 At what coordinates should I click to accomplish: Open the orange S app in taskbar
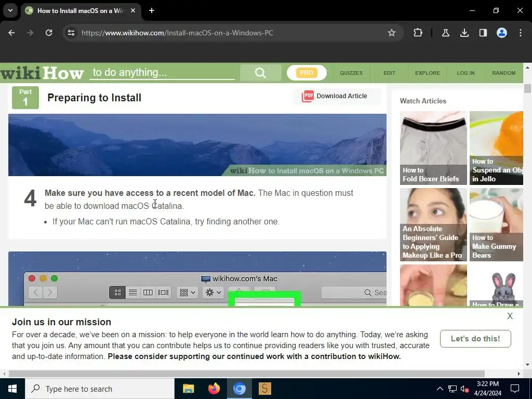264,389
